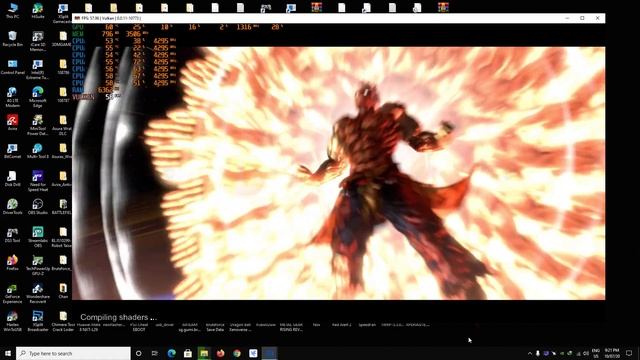The height and width of the screenshot is (360, 640).
Task: Open This PC desktop icon
Action: coord(12,11)
